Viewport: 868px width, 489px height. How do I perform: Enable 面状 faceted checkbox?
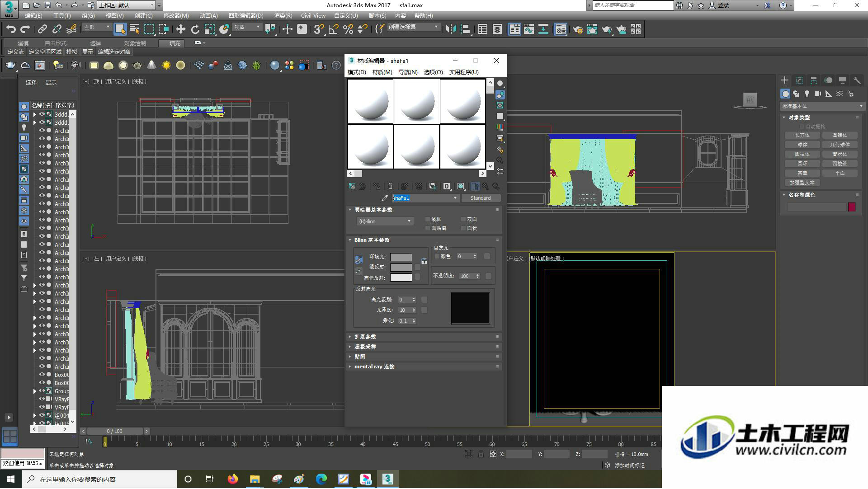click(x=463, y=228)
